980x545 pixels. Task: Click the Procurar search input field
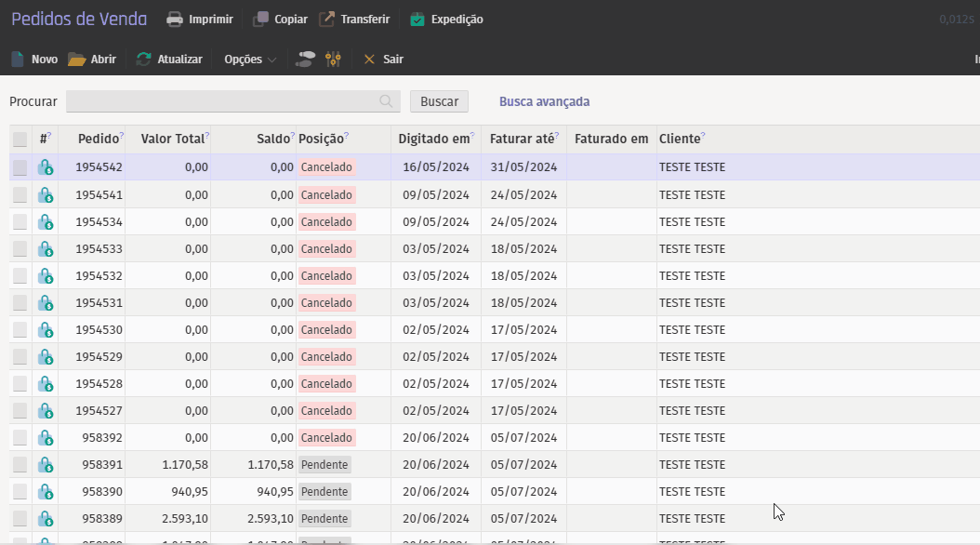click(x=223, y=101)
